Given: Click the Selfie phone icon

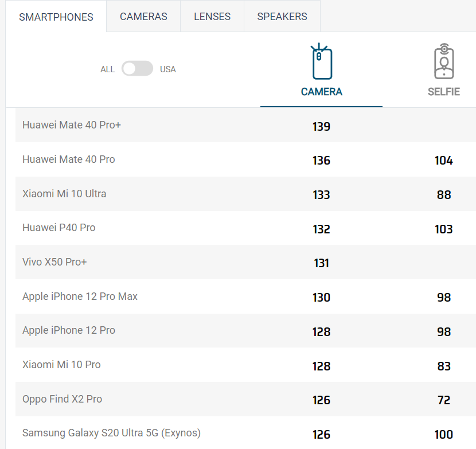Looking at the screenshot, I should [443, 61].
